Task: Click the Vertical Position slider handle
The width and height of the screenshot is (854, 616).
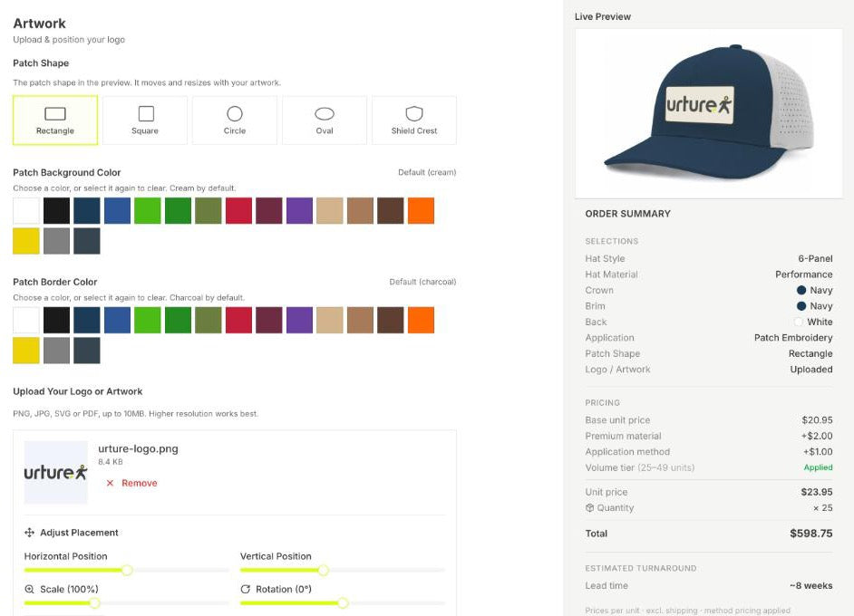Action: 324,571
